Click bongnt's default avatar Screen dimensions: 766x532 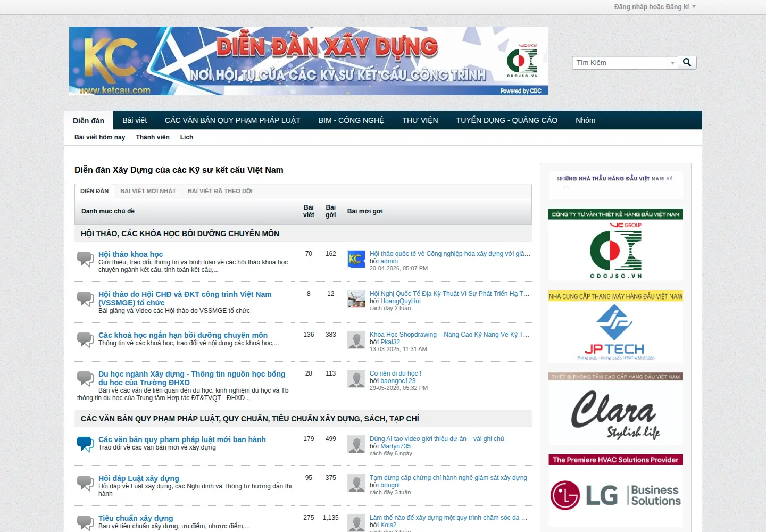[x=356, y=483]
